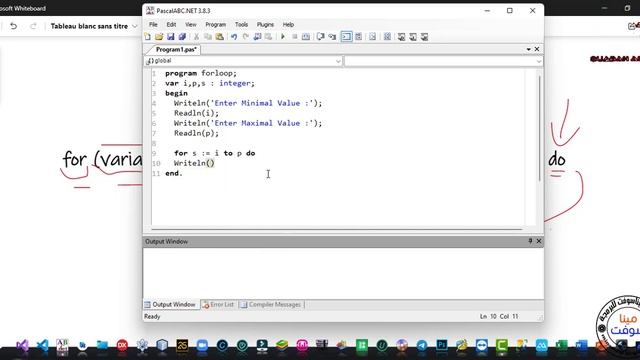Switch to the Error List tab
640x360 pixels.
click(x=218, y=304)
